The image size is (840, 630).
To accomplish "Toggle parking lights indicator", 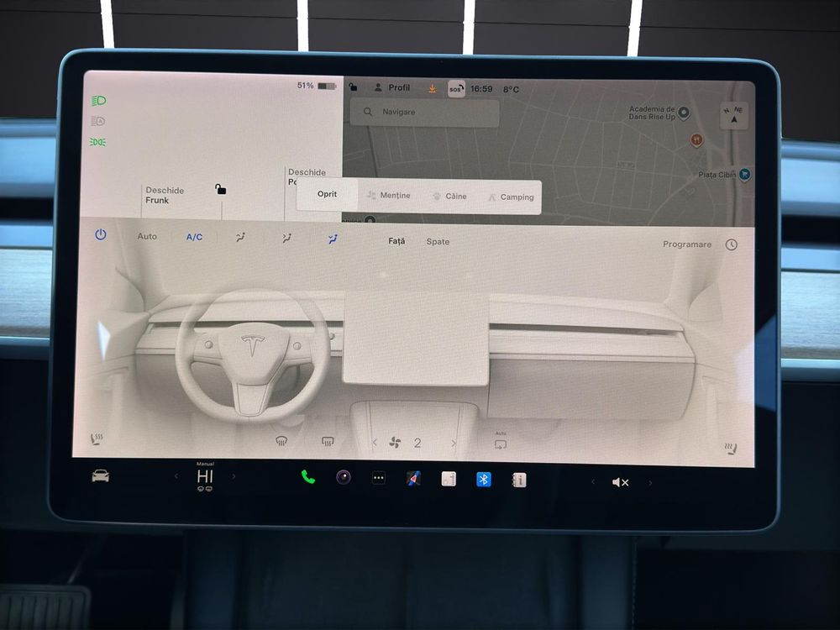I will click(97, 142).
